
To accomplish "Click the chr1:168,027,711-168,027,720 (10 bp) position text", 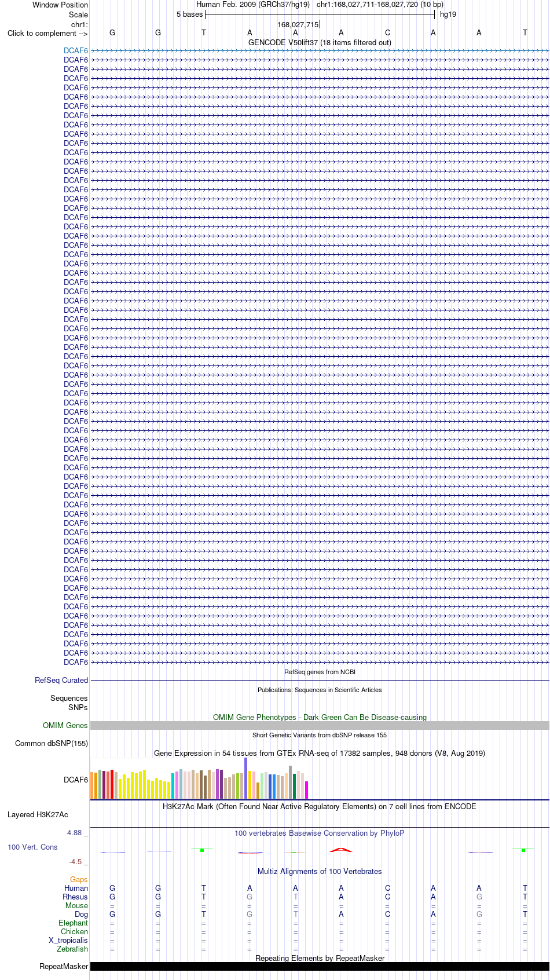I will pos(380,5).
